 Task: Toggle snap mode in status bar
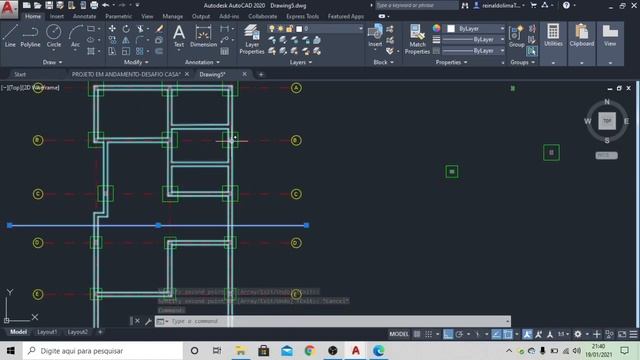pos(429,334)
